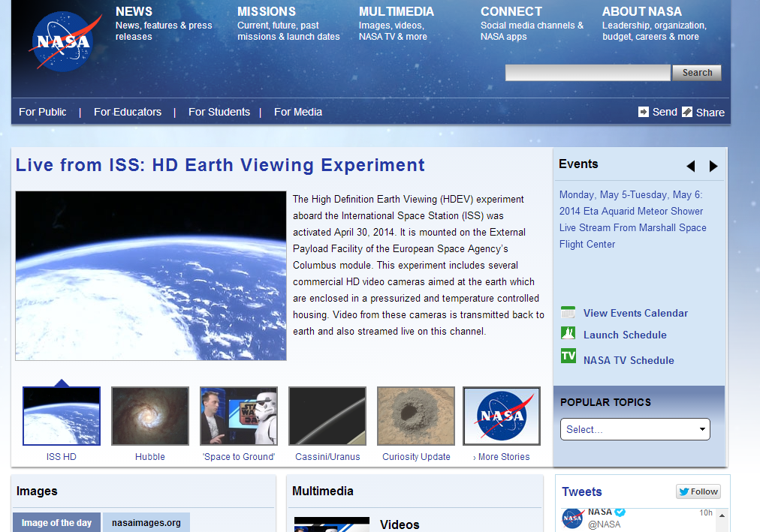Open the Eta Aquarid Meteor Shower event link
This screenshot has width=760, height=532.
(x=632, y=219)
